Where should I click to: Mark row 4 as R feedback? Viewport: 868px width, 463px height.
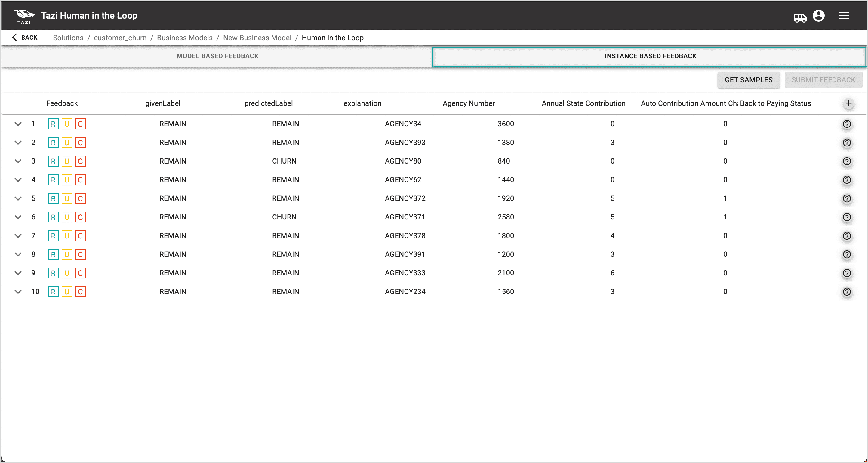(x=53, y=180)
